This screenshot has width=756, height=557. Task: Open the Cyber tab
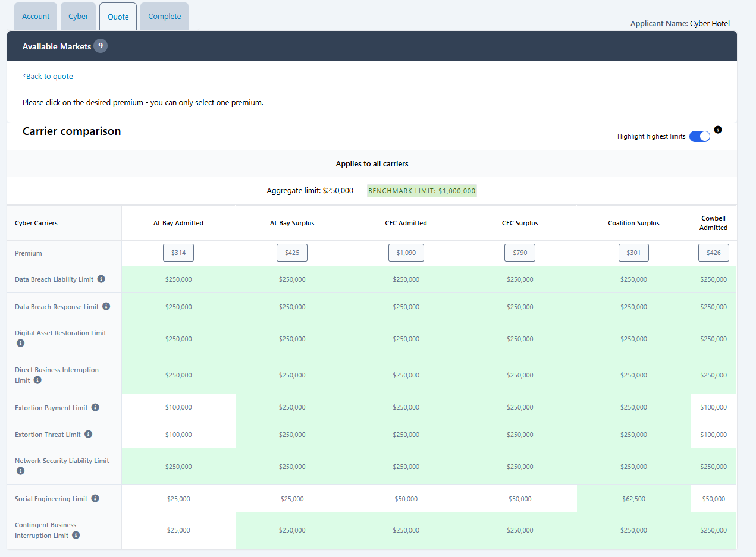coord(78,16)
